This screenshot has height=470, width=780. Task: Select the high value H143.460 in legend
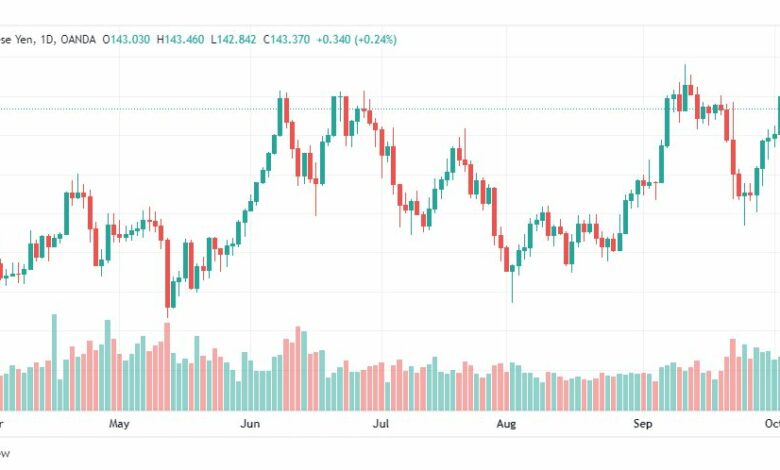coord(180,39)
